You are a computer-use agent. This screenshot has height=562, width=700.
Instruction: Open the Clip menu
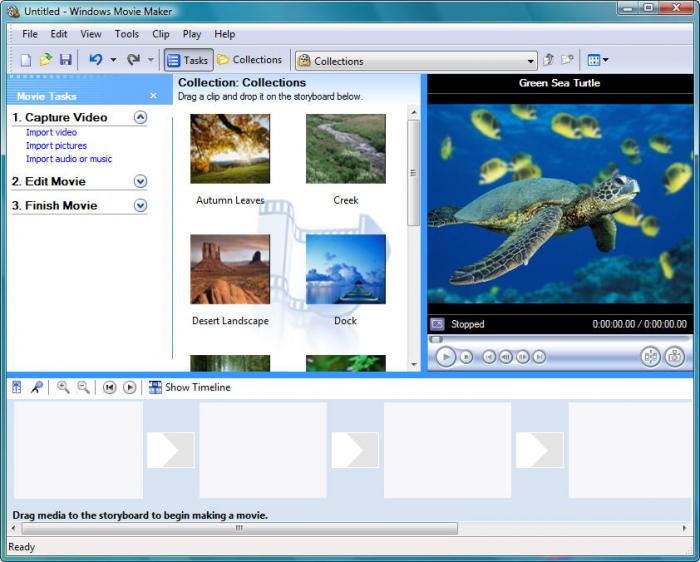click(x=161, y=34)
